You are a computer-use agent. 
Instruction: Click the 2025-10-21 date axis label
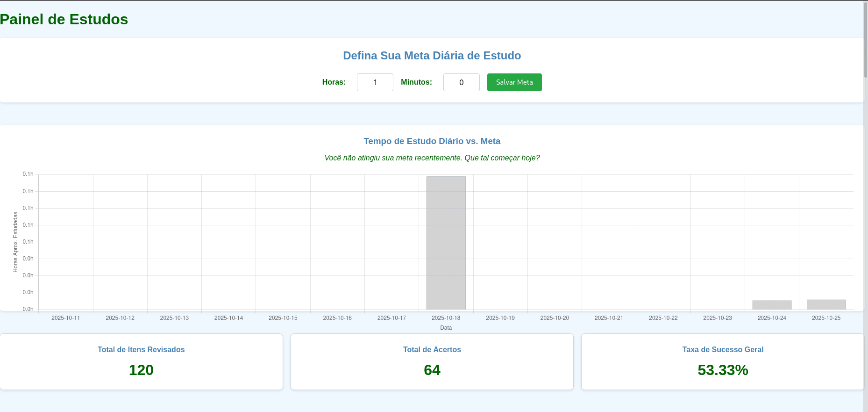[x=609, y=318]
